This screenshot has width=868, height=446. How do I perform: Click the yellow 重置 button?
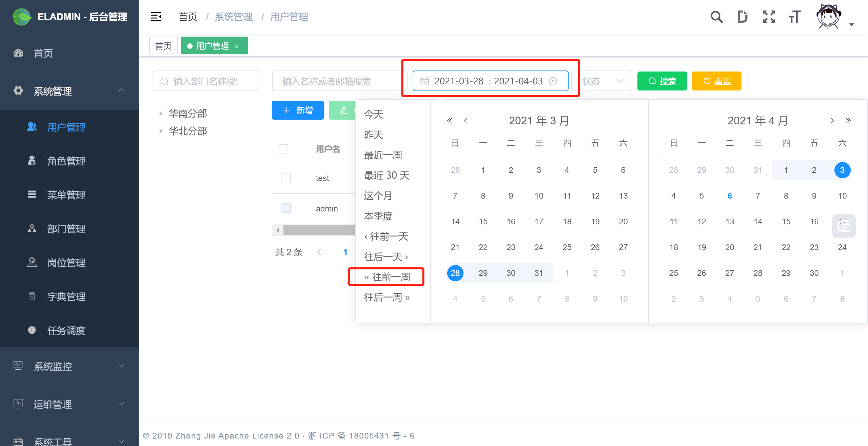coord(716,81)
